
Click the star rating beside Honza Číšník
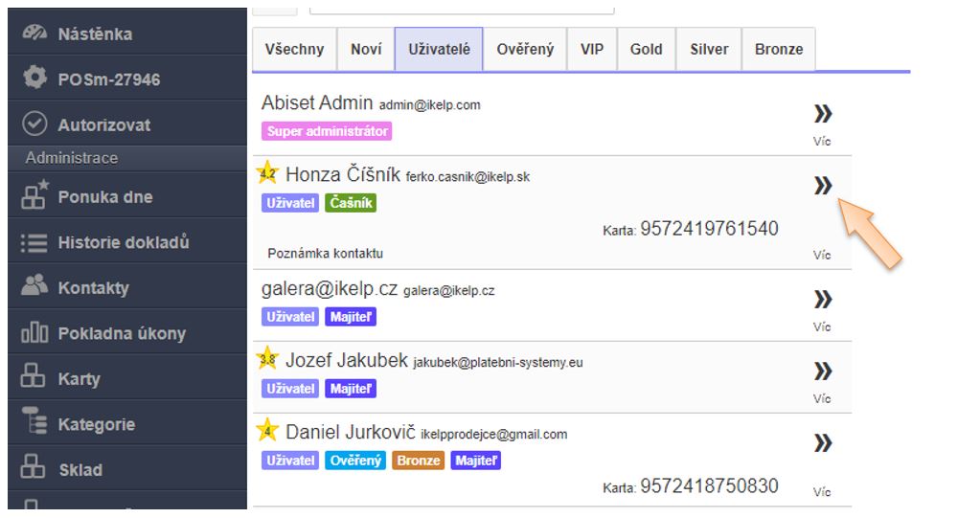click(268, 173)
